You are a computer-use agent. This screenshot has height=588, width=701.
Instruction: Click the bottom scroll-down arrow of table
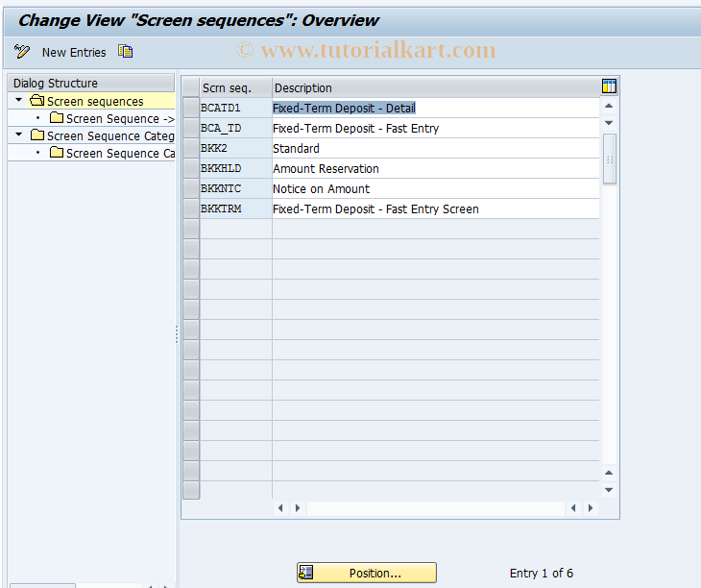[x=609, y=490]
